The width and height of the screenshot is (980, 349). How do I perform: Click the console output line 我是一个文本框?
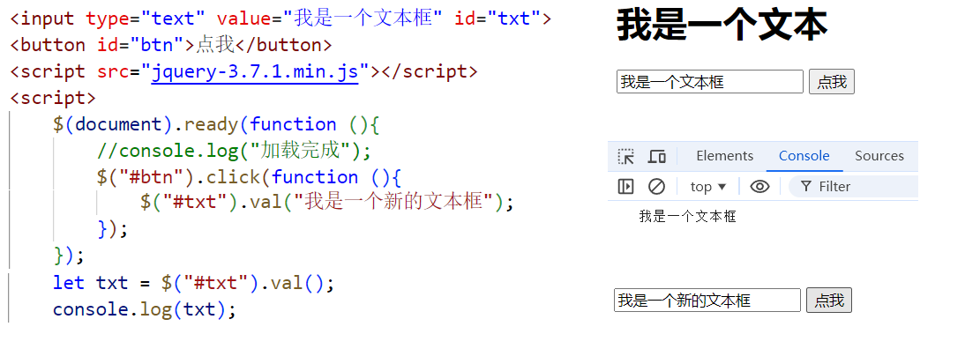tap(687, 217)
